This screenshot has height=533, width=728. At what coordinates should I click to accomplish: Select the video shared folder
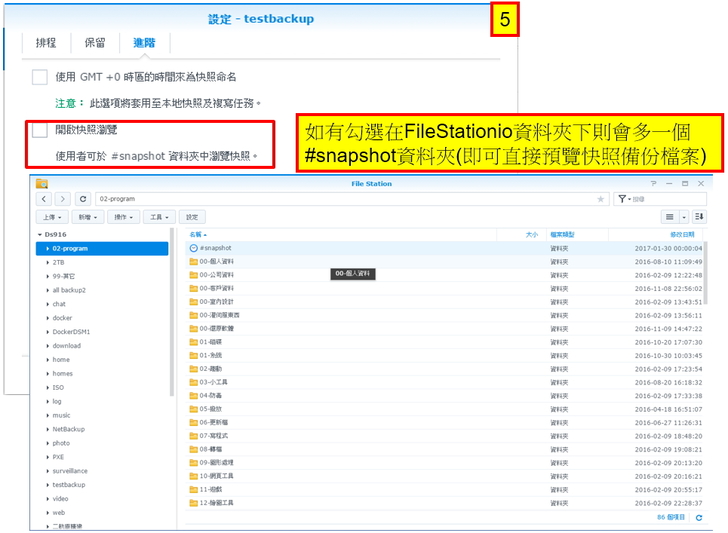[x=60, y=499]
